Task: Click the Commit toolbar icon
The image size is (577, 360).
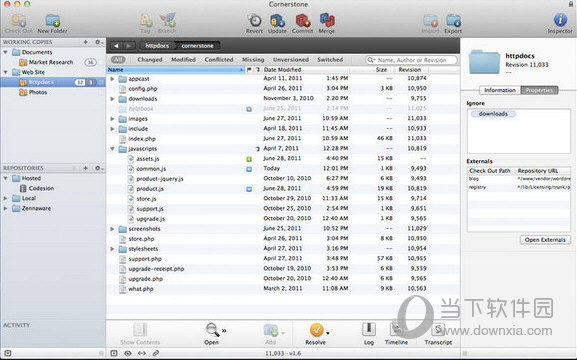Action: pyautogui.click(x=302, y=20)
